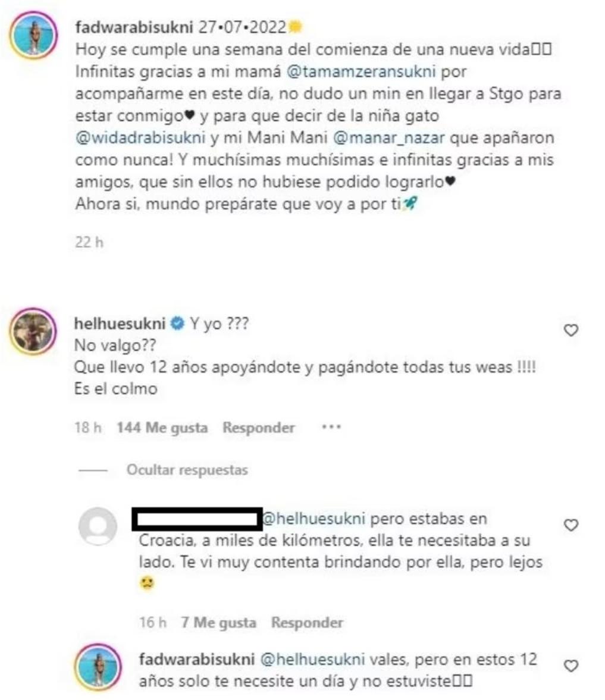Collapse replies with Ocultar respuestas
Image resolution: width=605 pixels, height=700 pixels.
pyautogui.click(x=187, y=470)
